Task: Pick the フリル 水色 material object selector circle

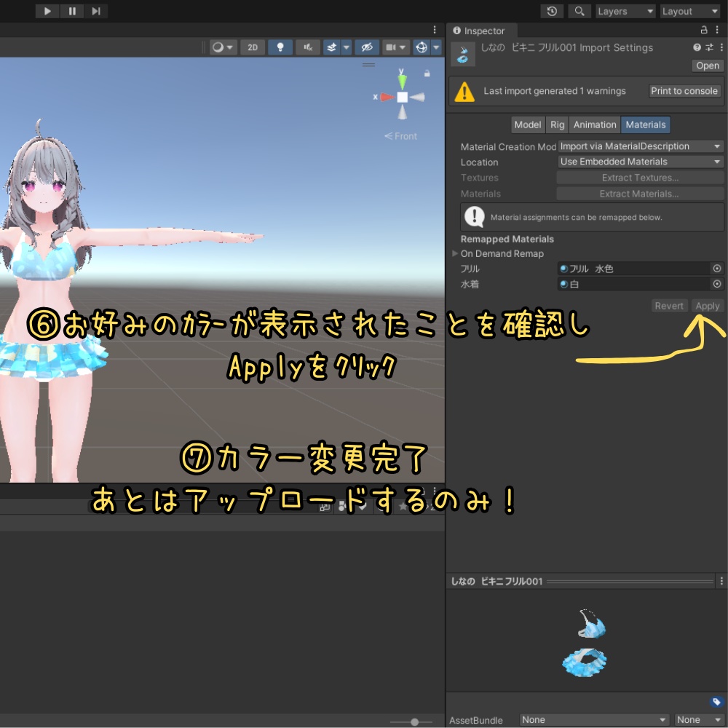Action: pyautogui.click(x=717, y=268)
